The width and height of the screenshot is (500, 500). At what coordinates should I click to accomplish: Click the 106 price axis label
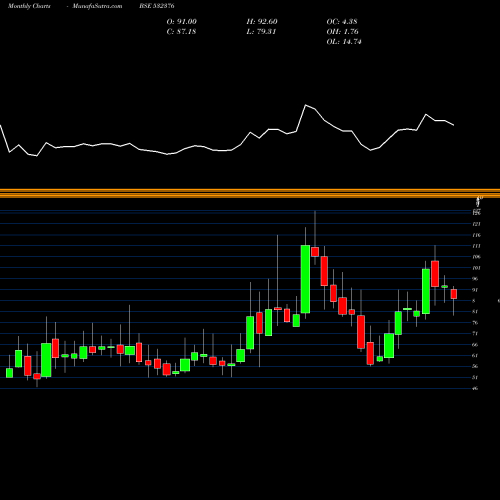tap(476, 257)
